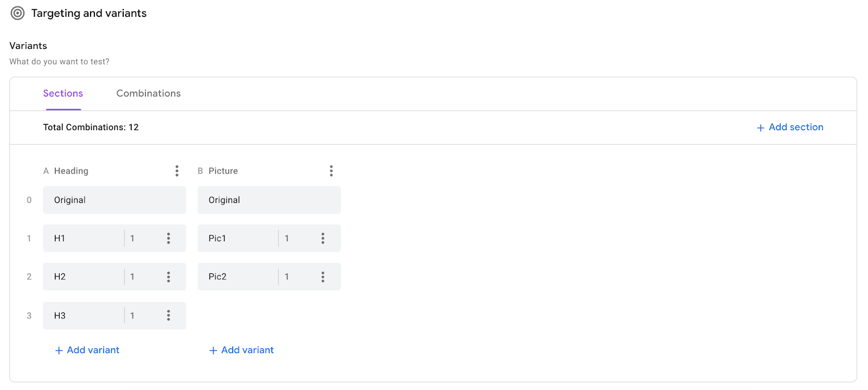Add a new variant under the Picture section
Viewport: 868px width, 390px height.
[241, 350]
